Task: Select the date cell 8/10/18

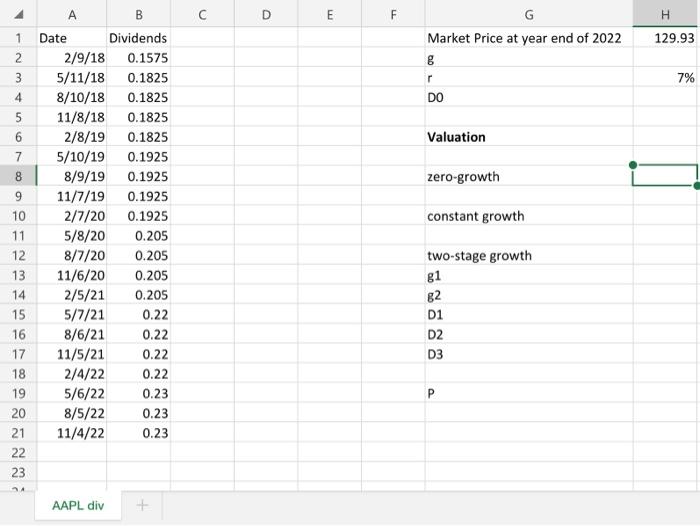Action: point(72,97)
